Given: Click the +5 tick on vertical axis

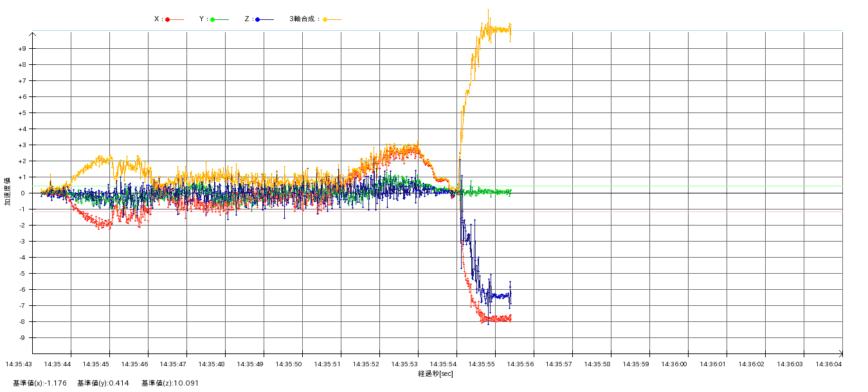Looking at the screenshot, I should click(22, 113).
